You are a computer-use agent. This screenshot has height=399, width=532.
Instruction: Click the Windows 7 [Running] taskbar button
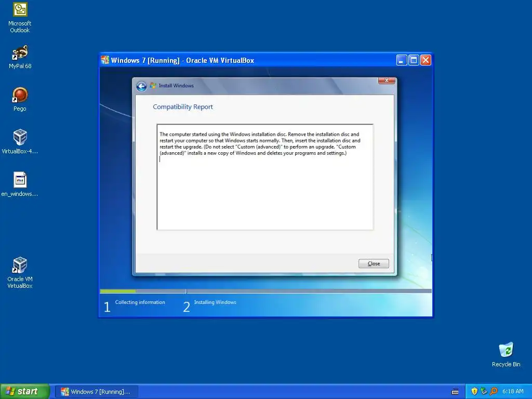[x=97, y=392]
